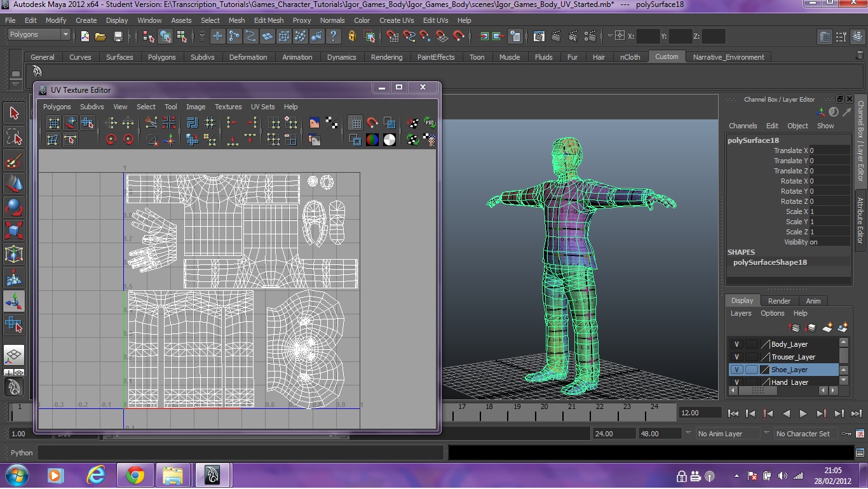The height and width of the screenshot is (489, 868).
Task: Toggle visibility of the Hand_Layer
Action: pos(736,382)
